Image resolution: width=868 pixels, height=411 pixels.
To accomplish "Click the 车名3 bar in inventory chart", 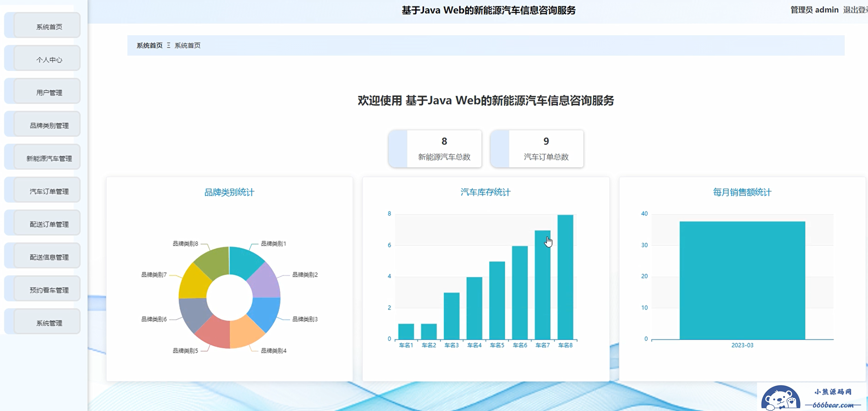I will coord(452,316).
